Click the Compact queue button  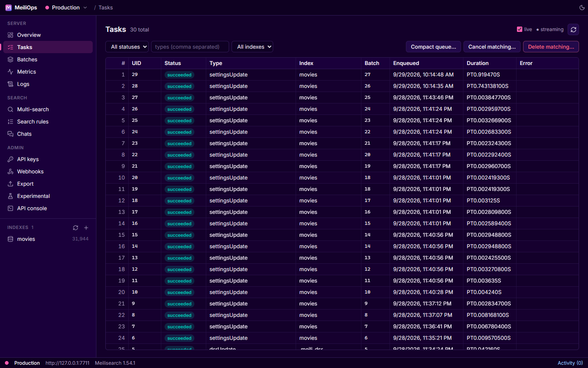pos(433,47)
